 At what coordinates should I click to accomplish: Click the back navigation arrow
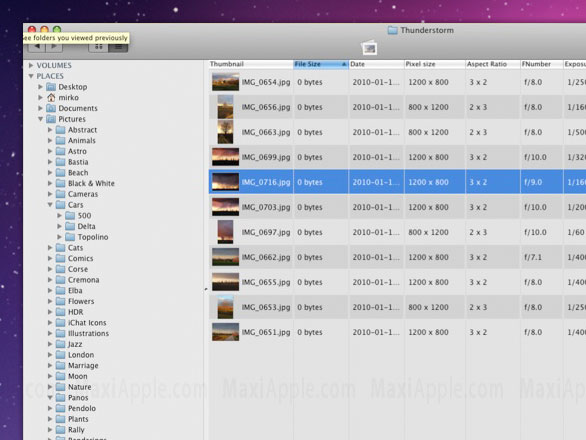[37, 47]
